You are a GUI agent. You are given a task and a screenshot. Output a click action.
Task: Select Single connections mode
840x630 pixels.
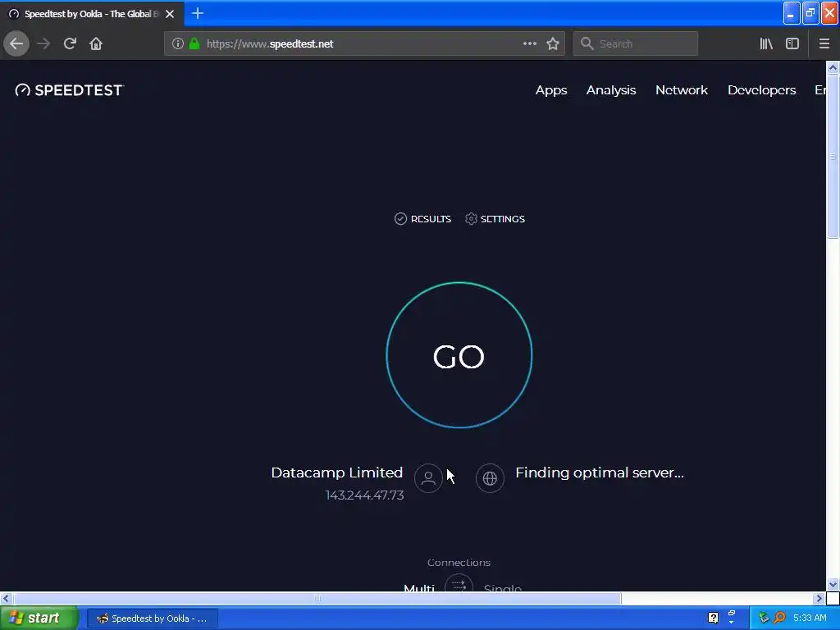(x=503, y=587)
